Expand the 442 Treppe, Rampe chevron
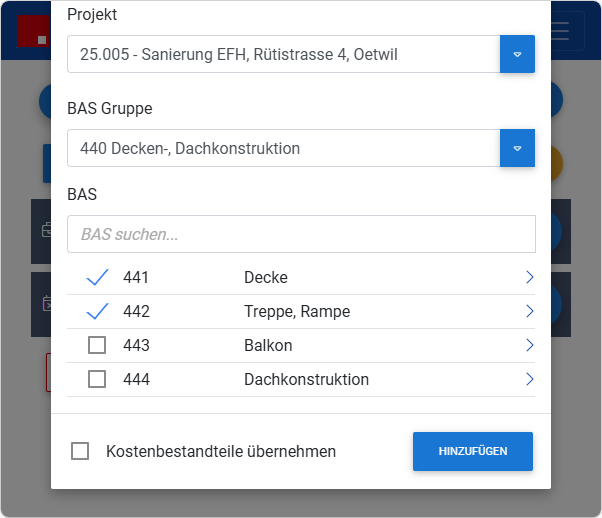602x518 pixels. coord(530,311)
